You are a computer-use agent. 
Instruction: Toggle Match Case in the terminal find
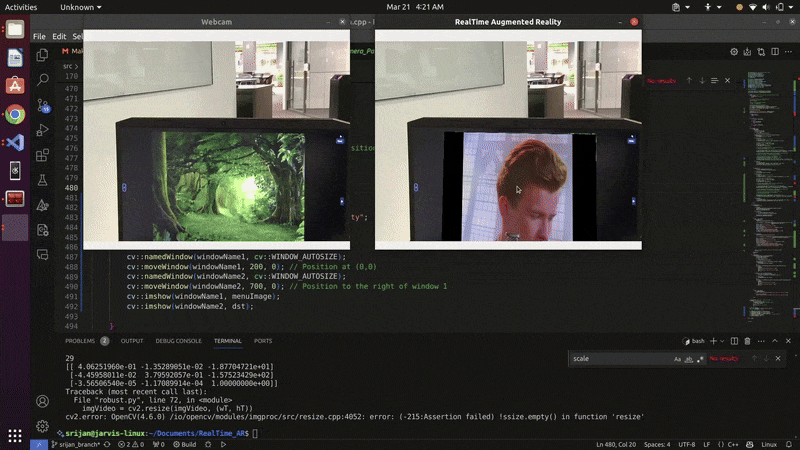(x=678, y=359)
